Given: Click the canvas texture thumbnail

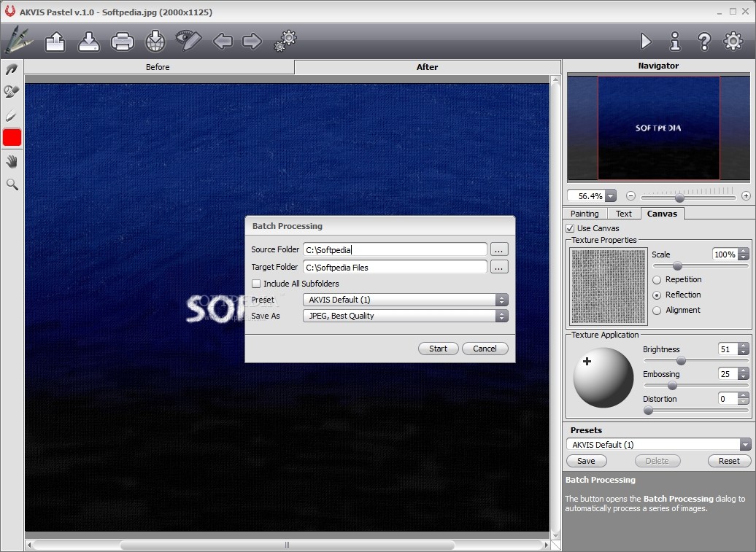Looking at the screenshot, I should click(x=609, y=286).
